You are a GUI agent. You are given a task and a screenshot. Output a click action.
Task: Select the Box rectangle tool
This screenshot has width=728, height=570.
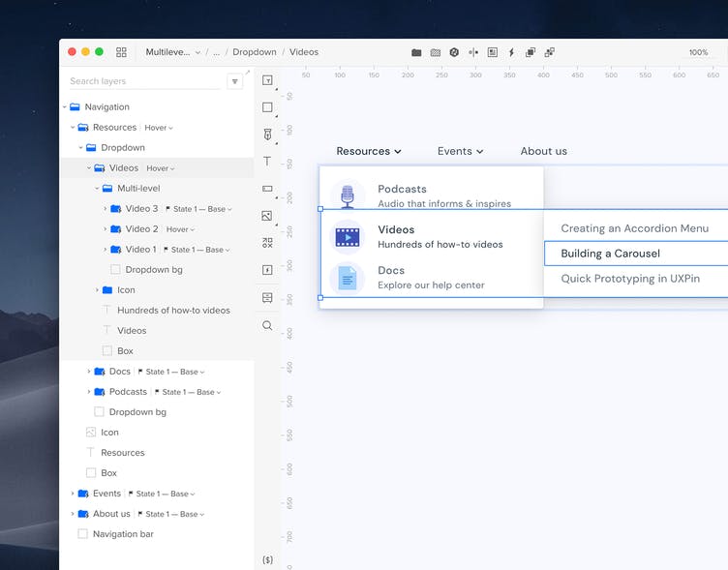(x=267, y=107)
